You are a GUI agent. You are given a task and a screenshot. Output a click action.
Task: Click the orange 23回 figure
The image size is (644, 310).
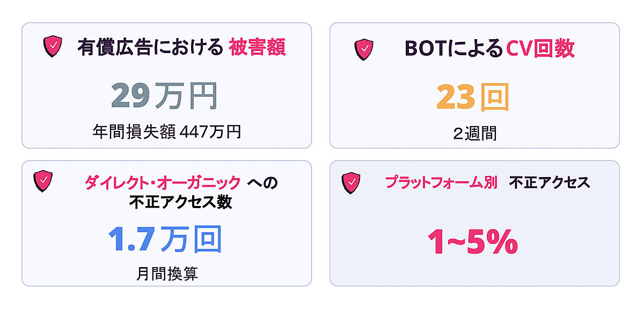[x=472, y=97]
